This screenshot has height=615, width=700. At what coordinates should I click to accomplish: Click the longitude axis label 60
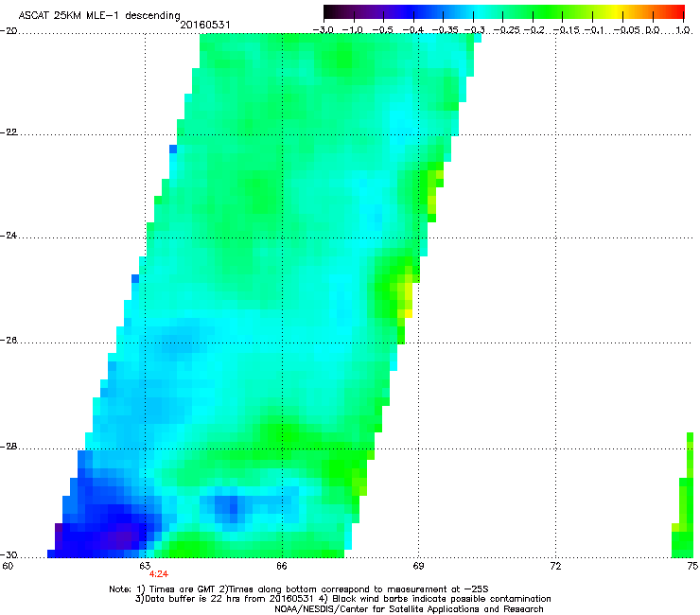(8, 566)
